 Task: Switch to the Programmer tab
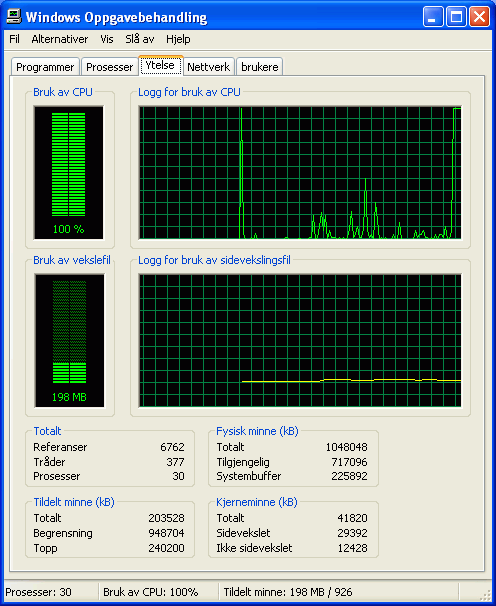[x=45, y=67]
